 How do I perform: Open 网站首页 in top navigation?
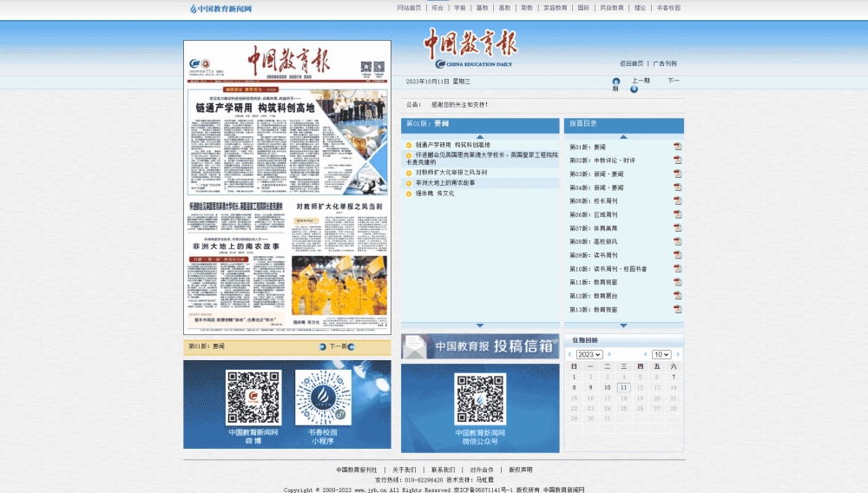click(409, 8)
